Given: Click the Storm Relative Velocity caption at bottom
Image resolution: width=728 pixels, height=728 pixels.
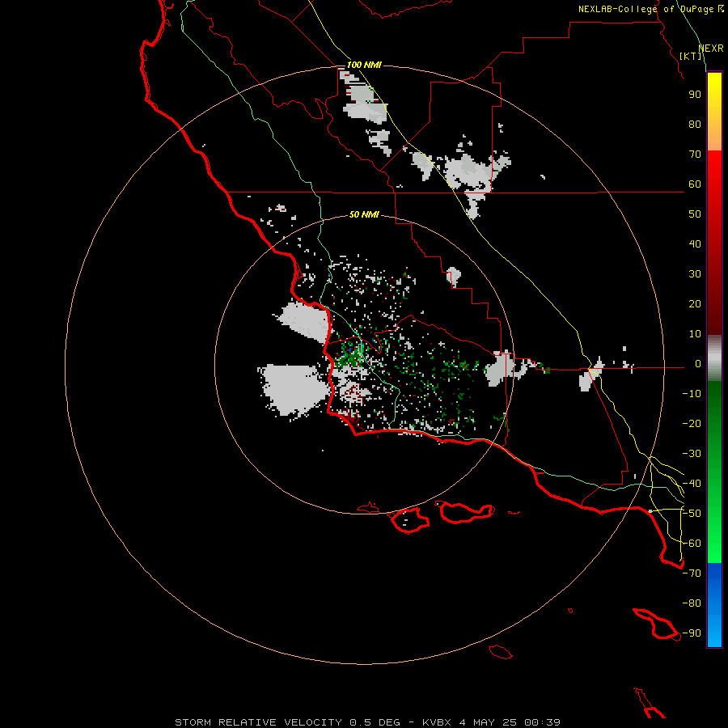Looking at the screenshot, I should (x=367, y=722).
